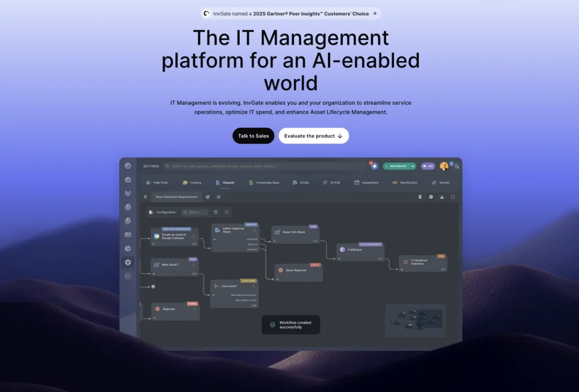Click the download icon in workflow toolbar
The height and width of the screenshot is (392, 579).
(x=442, y=197)
